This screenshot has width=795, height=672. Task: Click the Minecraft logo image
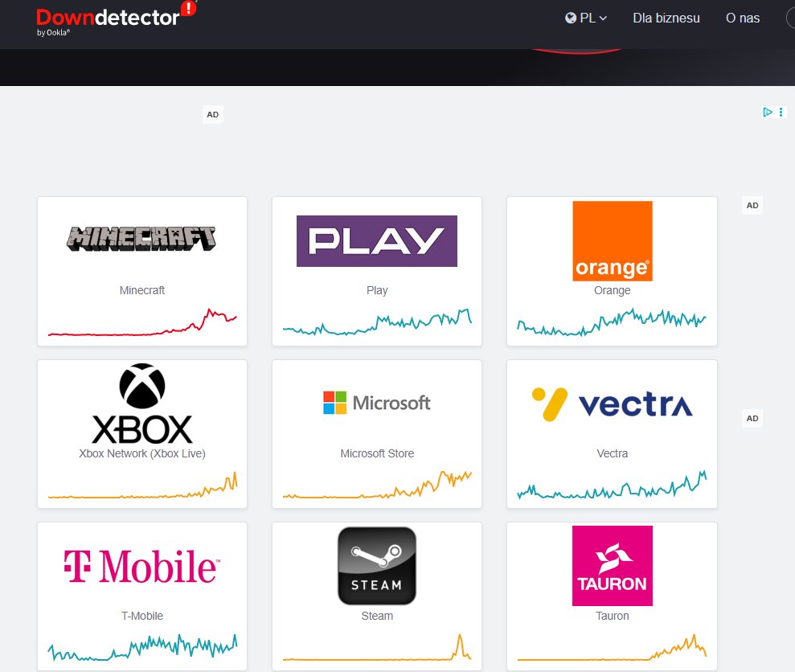[141, 239]
